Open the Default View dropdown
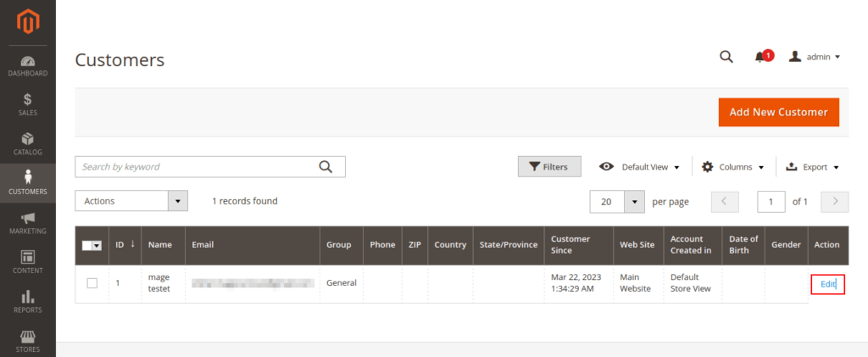Viewport: 868px width, 357px height. click(x=640, y=167)
